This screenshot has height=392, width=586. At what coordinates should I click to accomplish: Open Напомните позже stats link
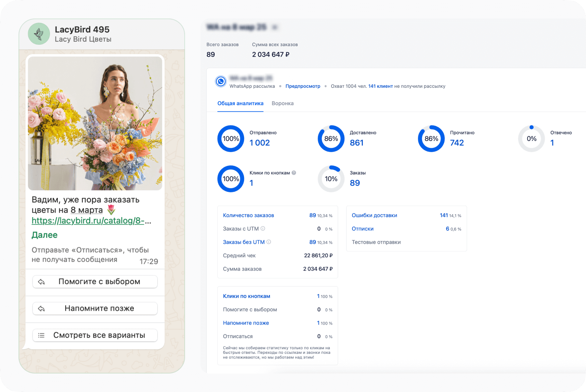coord(246,323)
